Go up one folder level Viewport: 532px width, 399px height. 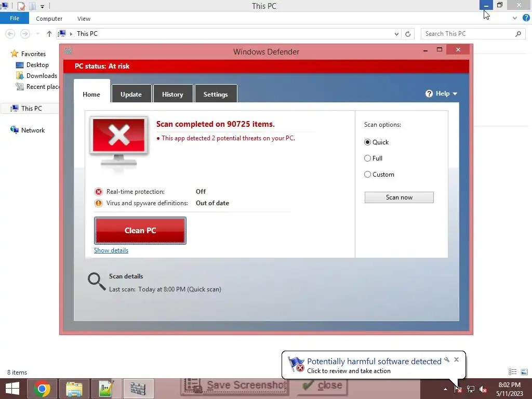[x=49, y=34]
